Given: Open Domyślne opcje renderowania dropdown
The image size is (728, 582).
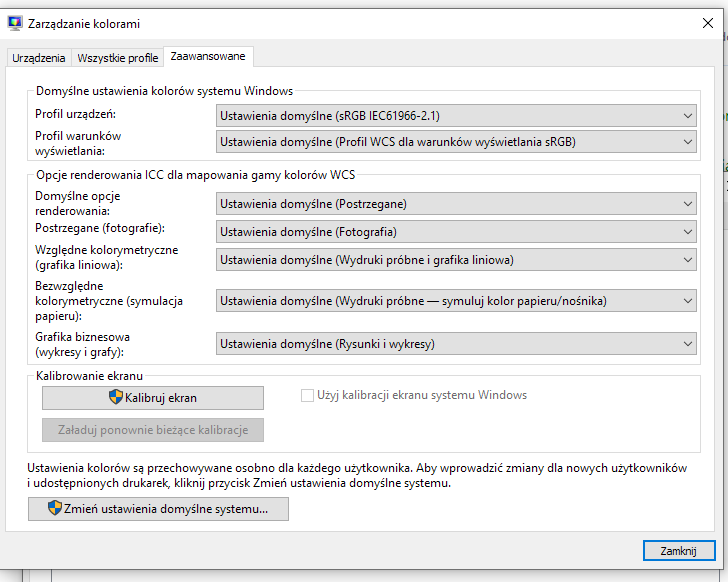Looking at the screenshot, I should 456,204.
